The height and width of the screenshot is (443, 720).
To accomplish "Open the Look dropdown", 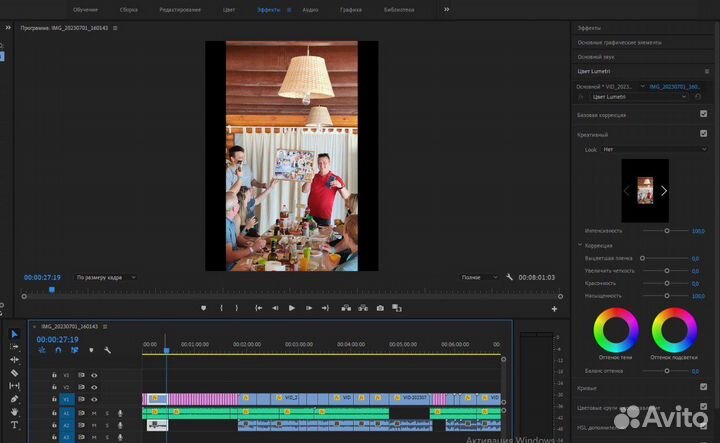I will click(x=654, y=149).
